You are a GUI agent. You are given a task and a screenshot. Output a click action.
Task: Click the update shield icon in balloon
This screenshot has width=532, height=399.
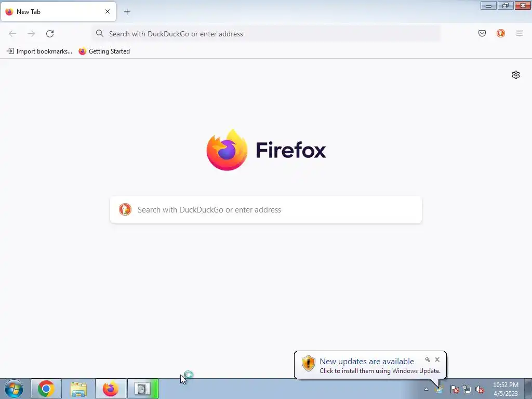(309, 363)
